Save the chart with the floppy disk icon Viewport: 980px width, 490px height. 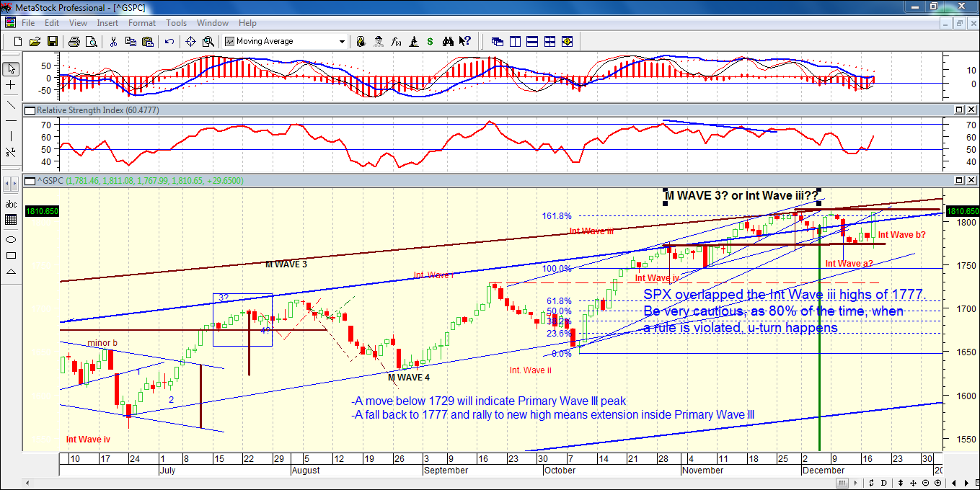point(51,42)
